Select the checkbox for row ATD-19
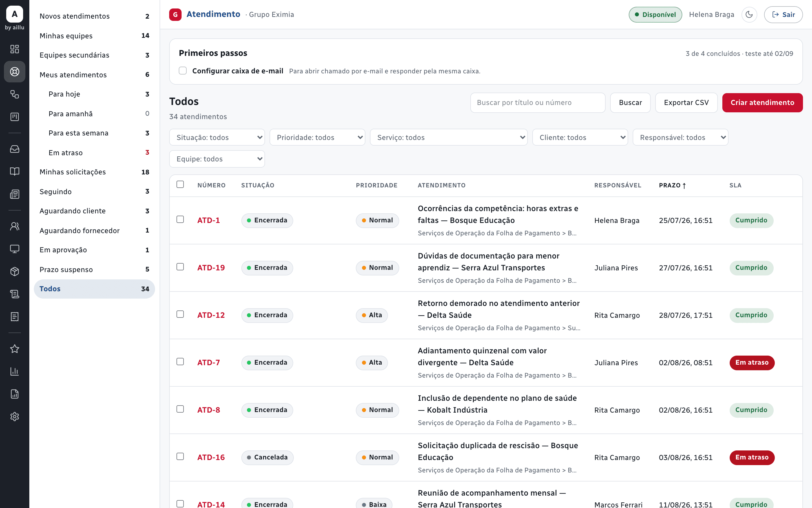The width and height of the screenshot is (812, 508). 180,267
